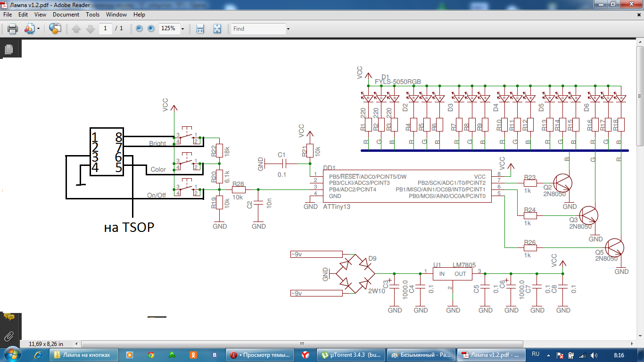Open the Comments panel icon
The height and width of the screenshot is (362, 644).
(x=9, y=317)
